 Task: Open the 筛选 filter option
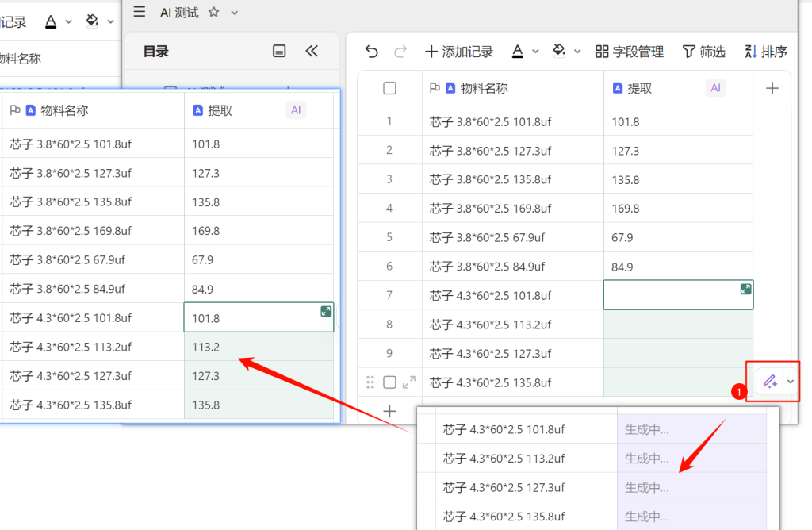[704, 52]
